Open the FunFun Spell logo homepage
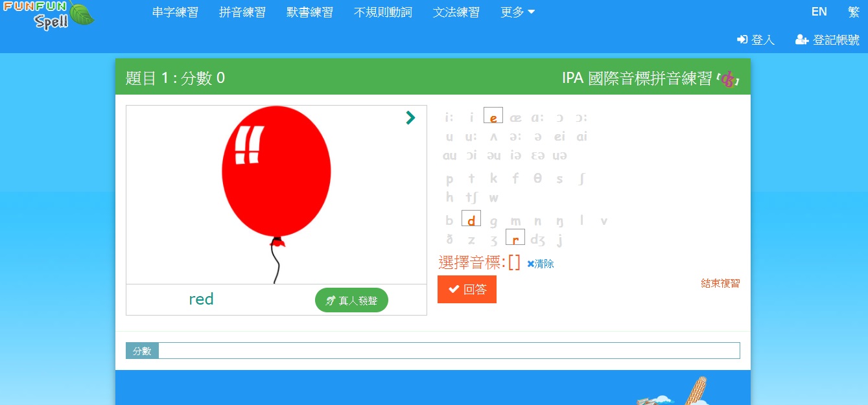 click(49, 15)
